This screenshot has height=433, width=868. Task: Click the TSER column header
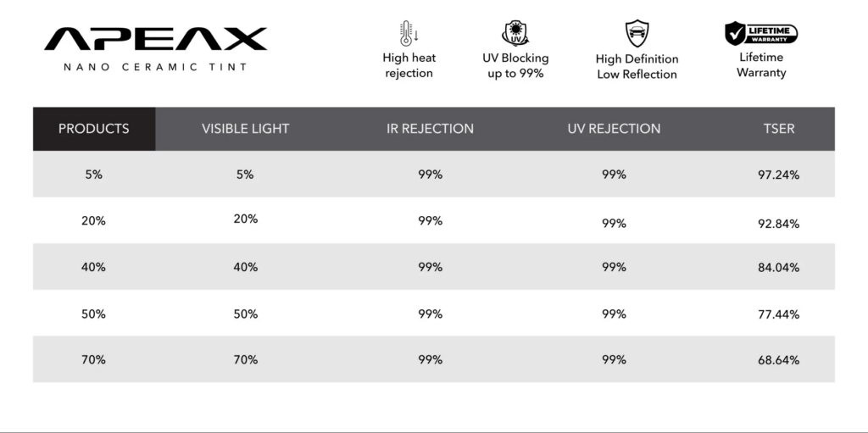coord(779,129)
